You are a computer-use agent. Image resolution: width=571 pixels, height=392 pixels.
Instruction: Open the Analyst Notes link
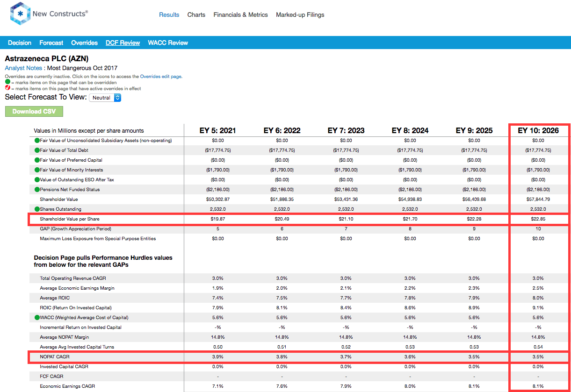(23, 68)
